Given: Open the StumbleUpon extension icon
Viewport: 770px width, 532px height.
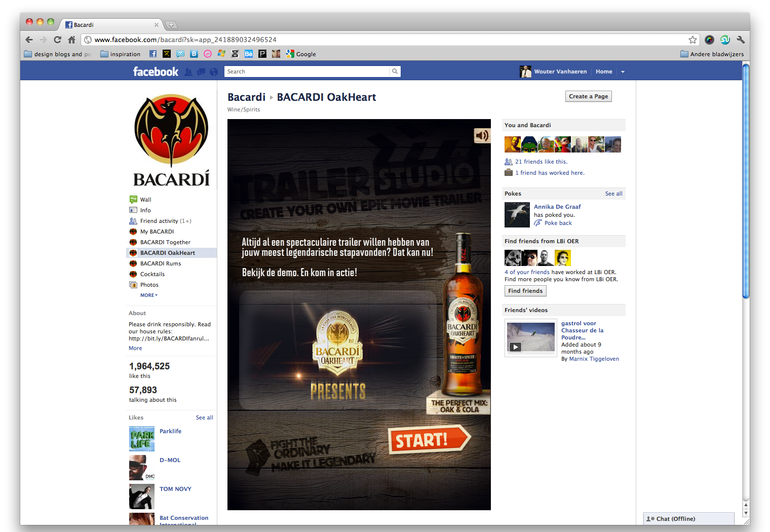Looking at the screenshot, I should point(725,40).
